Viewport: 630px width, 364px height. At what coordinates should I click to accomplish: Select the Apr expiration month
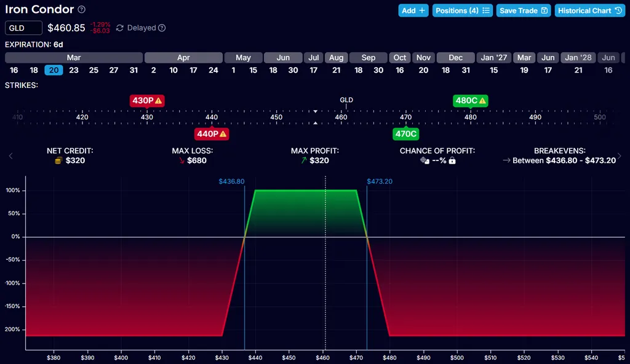coord(183,57)
